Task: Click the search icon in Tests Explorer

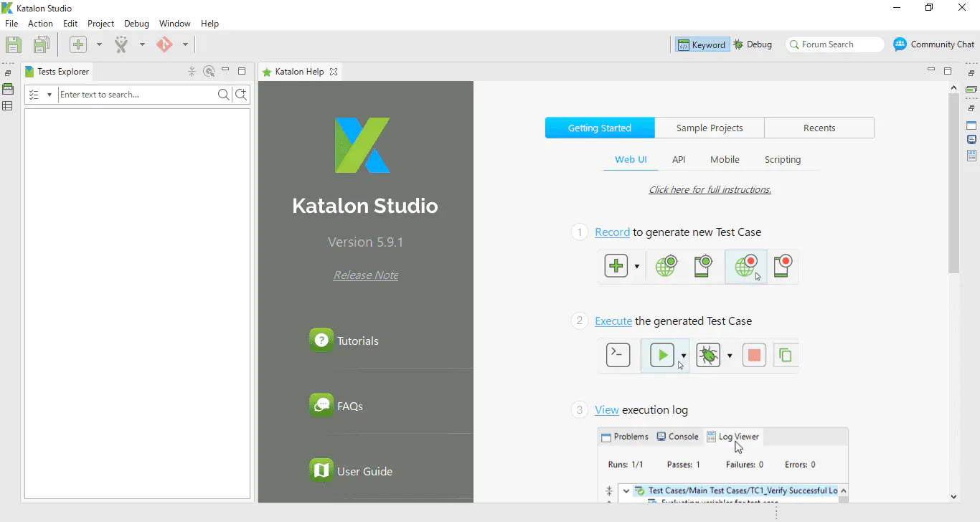Action: click(224, 94)
